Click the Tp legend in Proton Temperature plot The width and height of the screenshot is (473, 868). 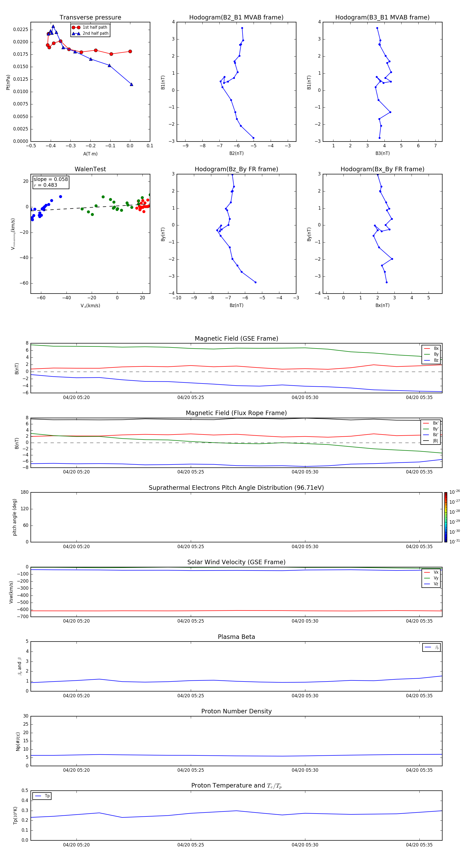pyautogui.click(x=42, y=796)
